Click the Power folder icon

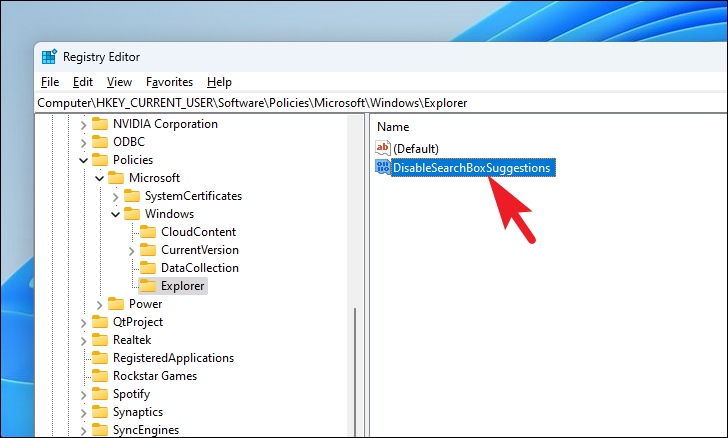[116, 304]
